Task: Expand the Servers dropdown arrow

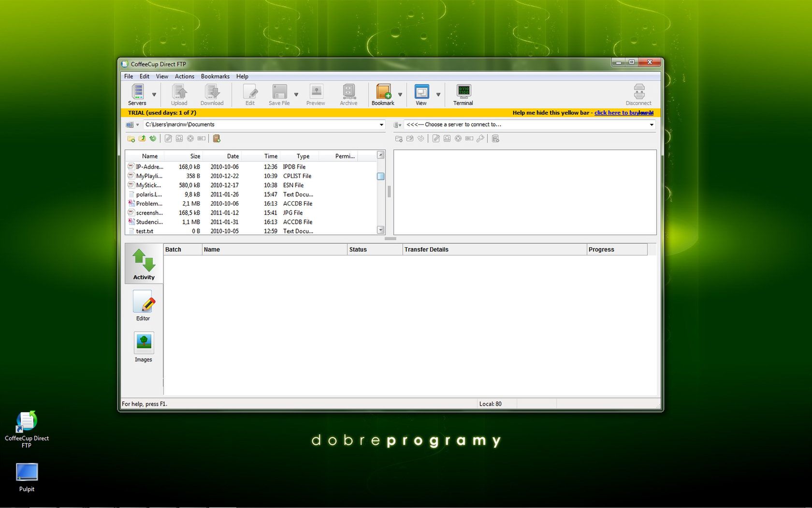Action: [x=154, y=95]
